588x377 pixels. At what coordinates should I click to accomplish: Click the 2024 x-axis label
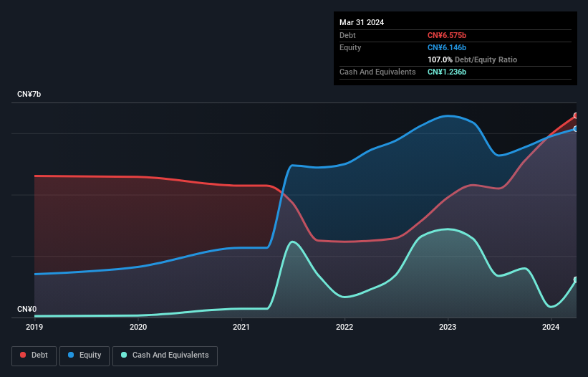(x=551, y=327)
